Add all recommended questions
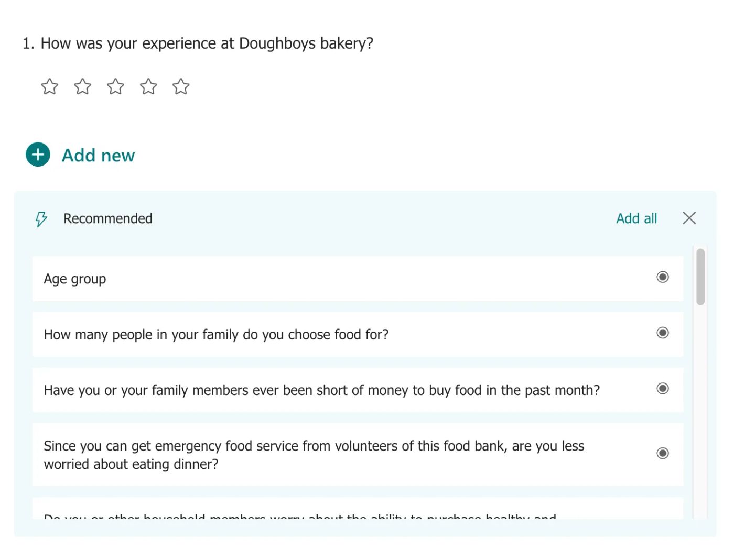Image resolution: width=734 pixels, height=560 pixels. click(x=636, y=218)
